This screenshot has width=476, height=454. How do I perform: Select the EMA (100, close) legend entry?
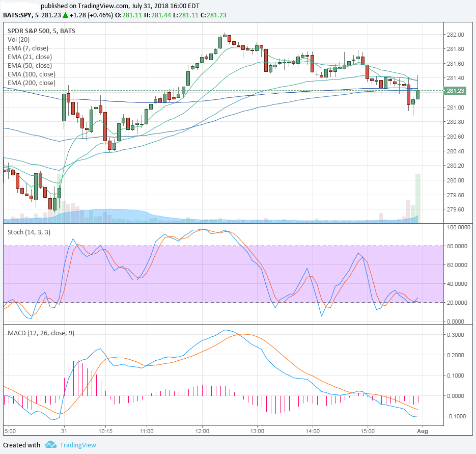click(x=32, y=74)
